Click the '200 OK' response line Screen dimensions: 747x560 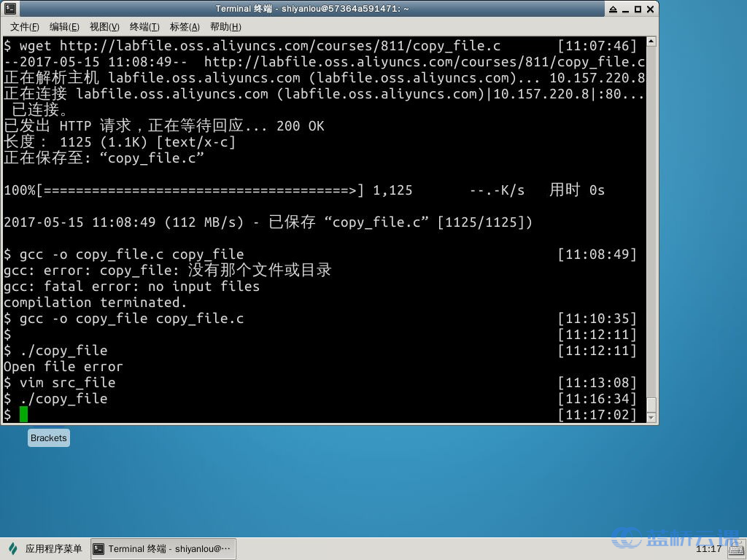coord(164,125)
